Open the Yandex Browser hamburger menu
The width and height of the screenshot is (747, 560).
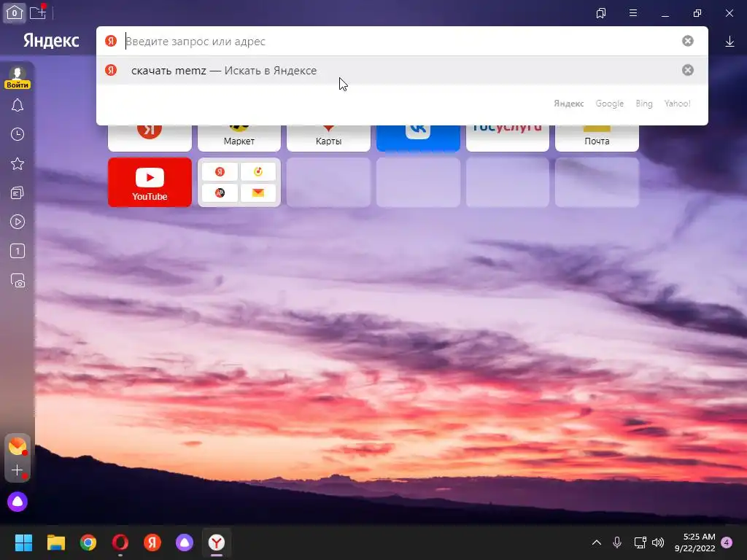633,13
